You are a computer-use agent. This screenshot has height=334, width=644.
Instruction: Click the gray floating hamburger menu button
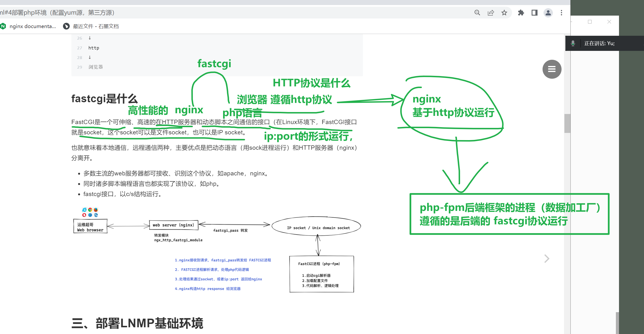click(x=552, y=69)
